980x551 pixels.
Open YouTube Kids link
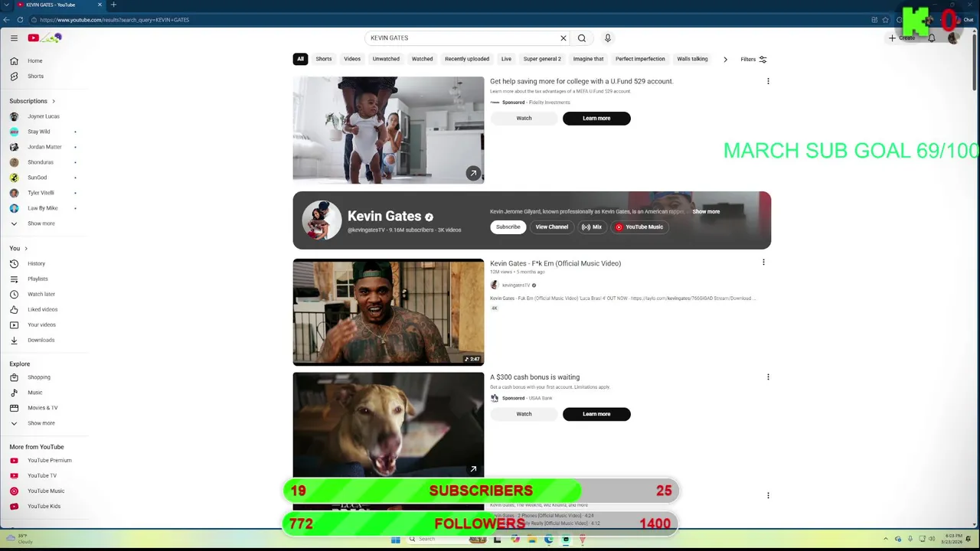44,506
